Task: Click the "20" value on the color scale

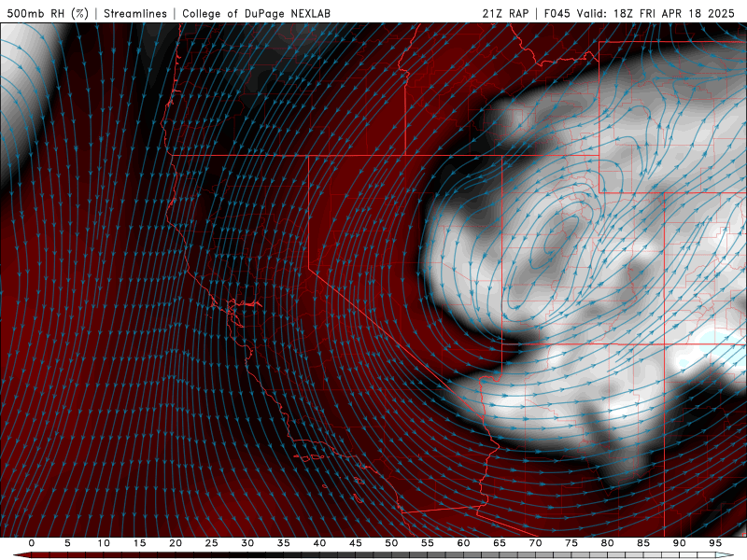Action: pyautogui.click(x=176, y=543)
